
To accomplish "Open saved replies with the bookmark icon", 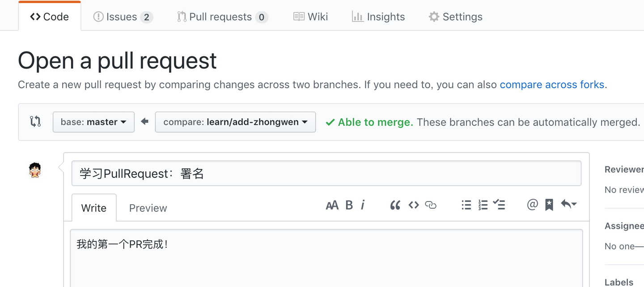I will click(549, 205).
